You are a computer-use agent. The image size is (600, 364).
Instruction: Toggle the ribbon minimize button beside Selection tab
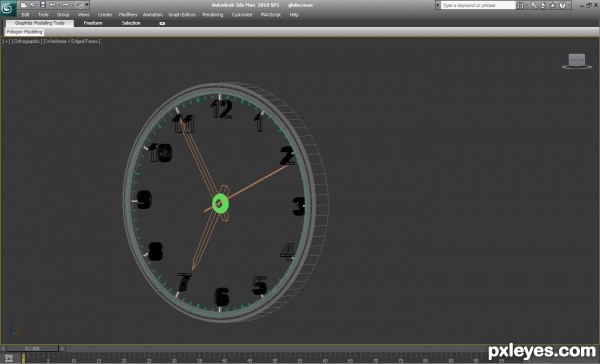click(x=162, y=23)
